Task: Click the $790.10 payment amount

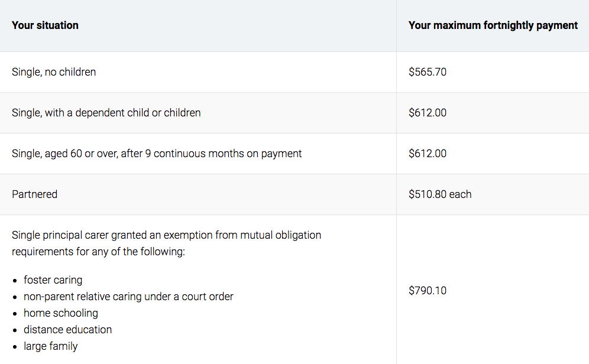Action: click(x=428, y=291)
